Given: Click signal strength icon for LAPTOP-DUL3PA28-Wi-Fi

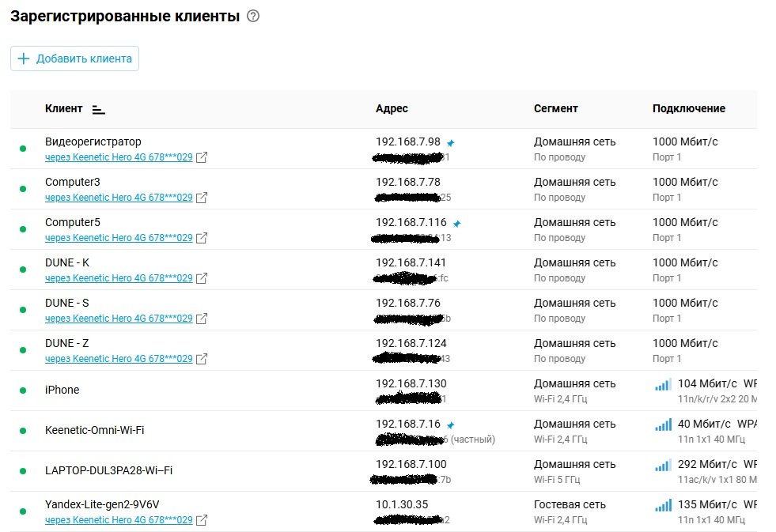Looking at the screenshot, I should [663, 466].
